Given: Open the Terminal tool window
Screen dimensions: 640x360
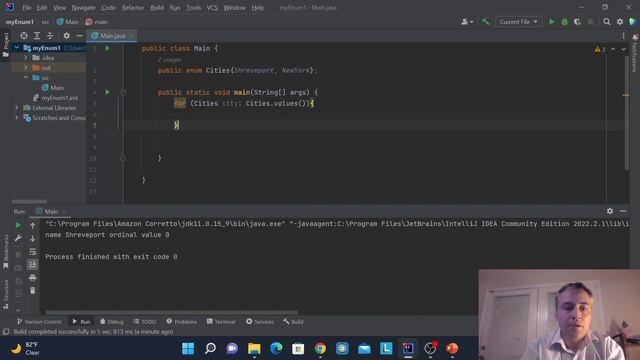Looking at the screenshot, I should [221, 322].
